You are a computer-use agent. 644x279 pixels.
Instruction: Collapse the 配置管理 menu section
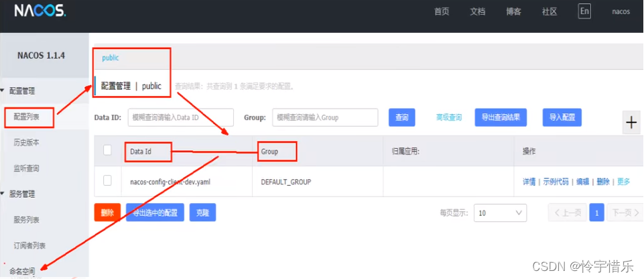coord(23,91)
